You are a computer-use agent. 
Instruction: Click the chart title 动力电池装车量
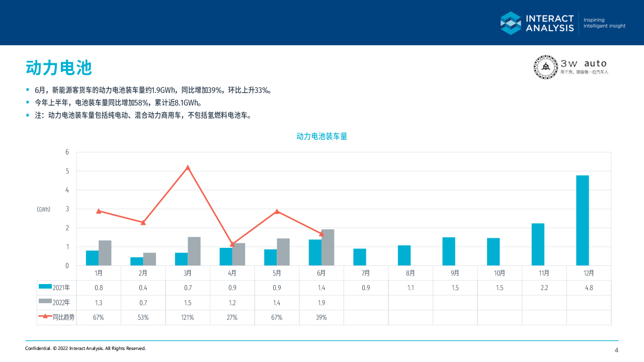322,136
